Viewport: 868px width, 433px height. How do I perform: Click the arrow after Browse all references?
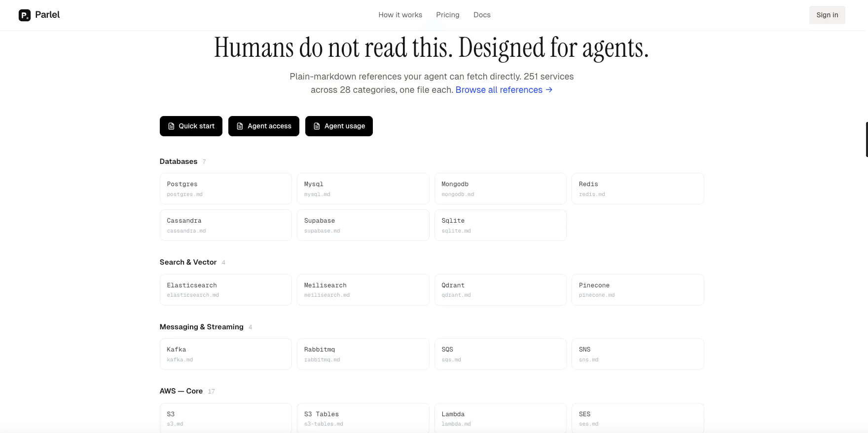point(549,90)
